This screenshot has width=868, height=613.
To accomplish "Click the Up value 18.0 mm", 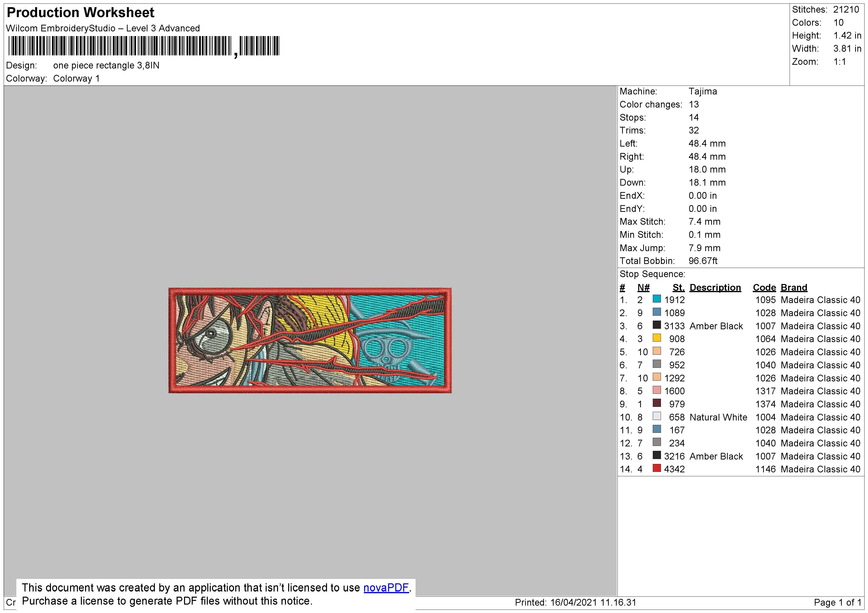I will point(707,170).
